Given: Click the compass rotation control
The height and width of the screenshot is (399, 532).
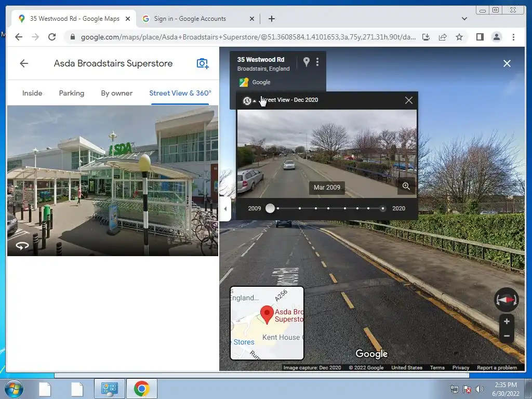Looking at the screenshot, I should click(x=506, y=300).
